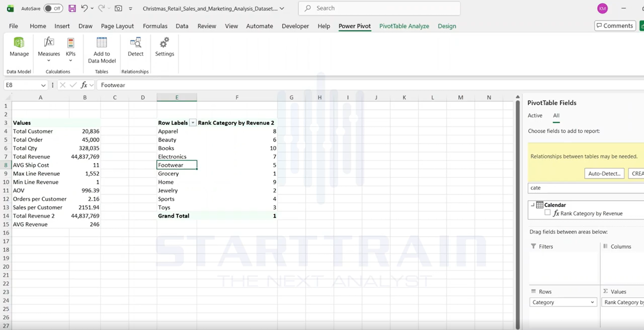Viewport: 644px width, 330px height.
Task: Click the Save icon in title bar
Action: 72,8
